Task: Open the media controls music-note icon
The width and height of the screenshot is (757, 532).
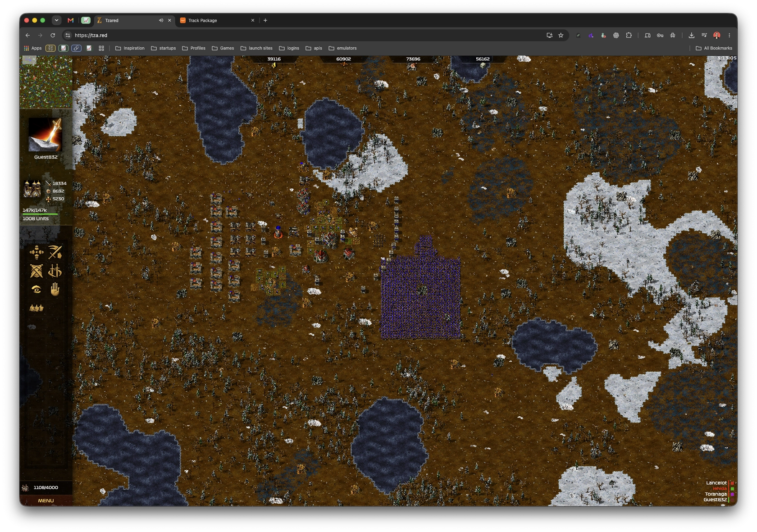Action: (704, 35)
